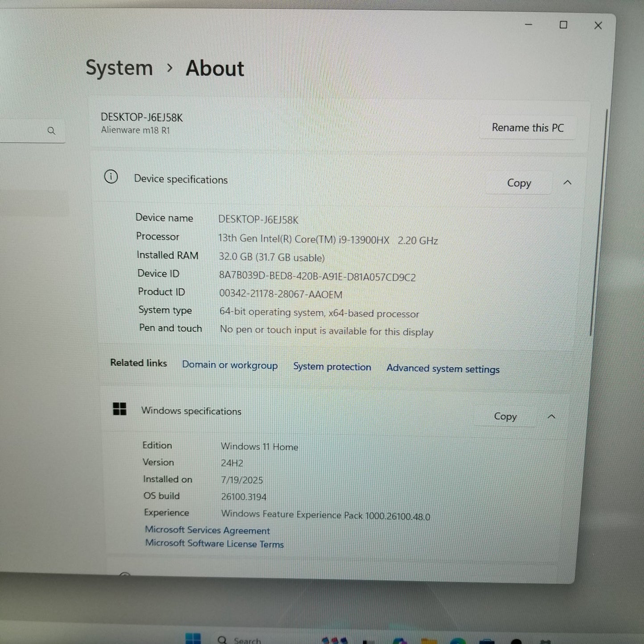Click the OS build value 26100.3194

coord(244,496)
